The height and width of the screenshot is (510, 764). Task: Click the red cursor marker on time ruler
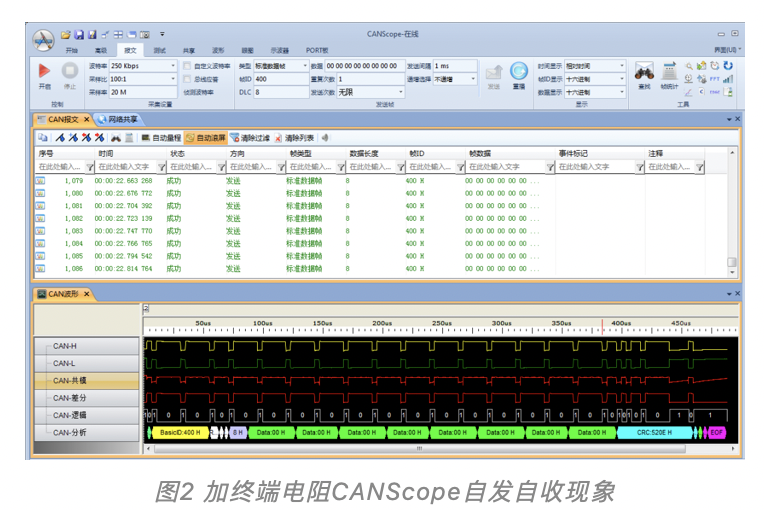602,326
